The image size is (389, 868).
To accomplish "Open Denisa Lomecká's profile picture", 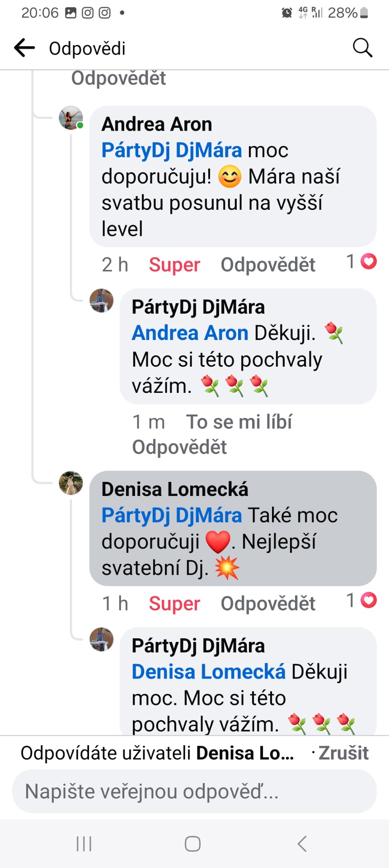I will click(71, 483).
